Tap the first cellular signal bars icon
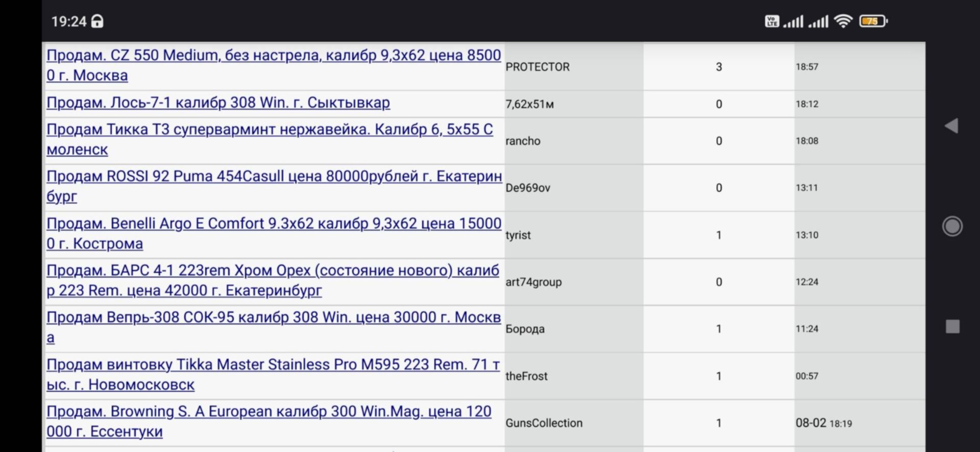Image resolution: width=980 pixels, height=452 pixels. (x=793, y=21)
